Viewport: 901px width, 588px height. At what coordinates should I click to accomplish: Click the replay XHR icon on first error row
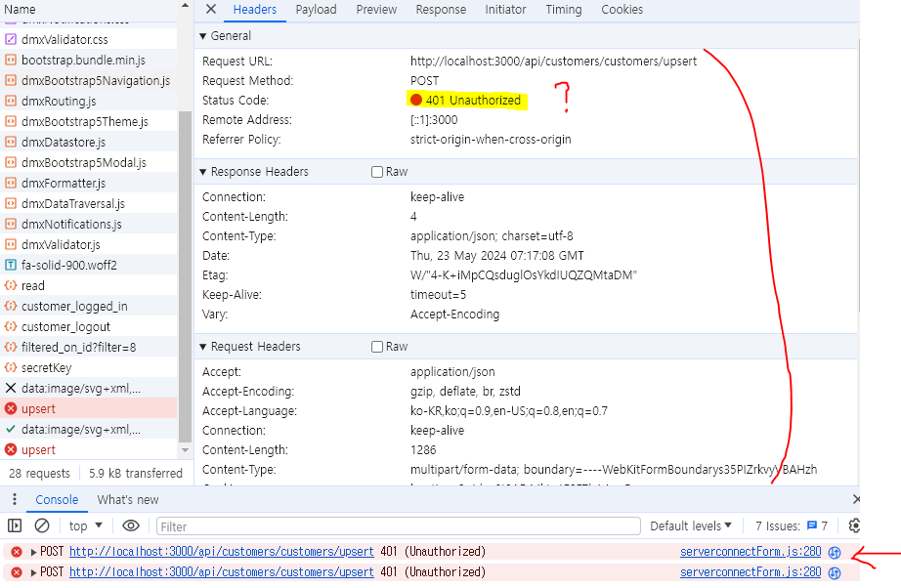click(835, 552)
